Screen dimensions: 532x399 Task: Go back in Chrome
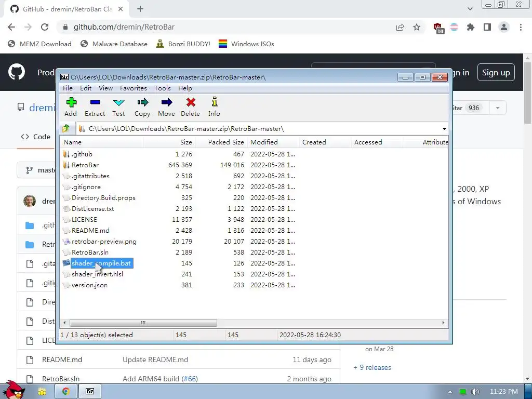(11, 27)
